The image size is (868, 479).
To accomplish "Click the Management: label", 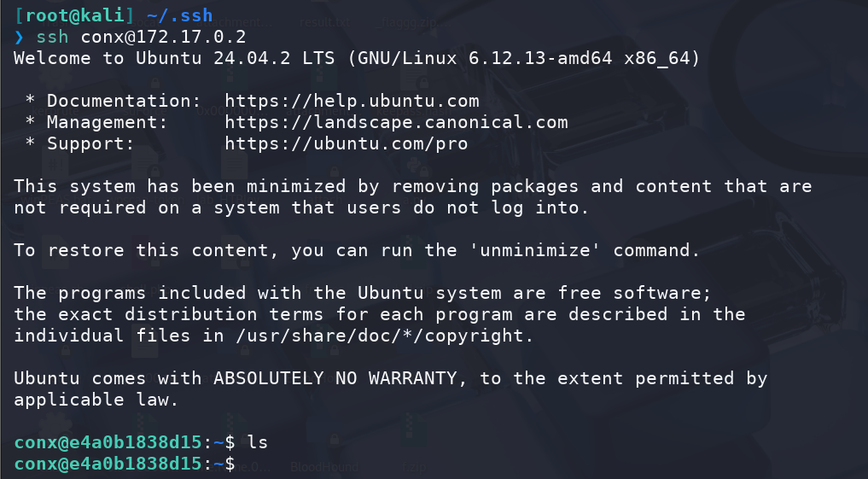I will pyautogui.click(x=108, y=122).
